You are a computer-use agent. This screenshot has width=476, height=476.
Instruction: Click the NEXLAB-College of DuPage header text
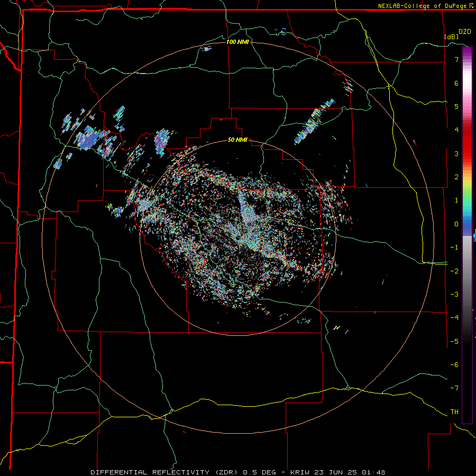tap(423, 6)
